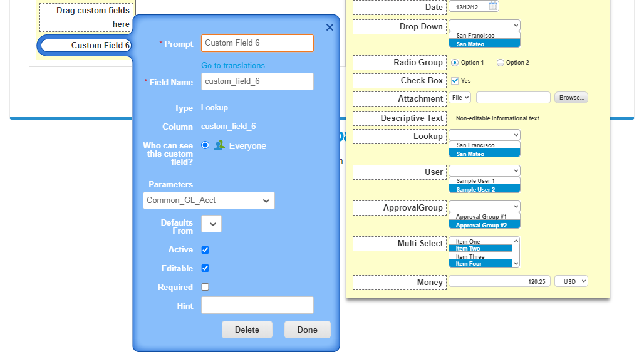Click the Done button

(307, 330)
